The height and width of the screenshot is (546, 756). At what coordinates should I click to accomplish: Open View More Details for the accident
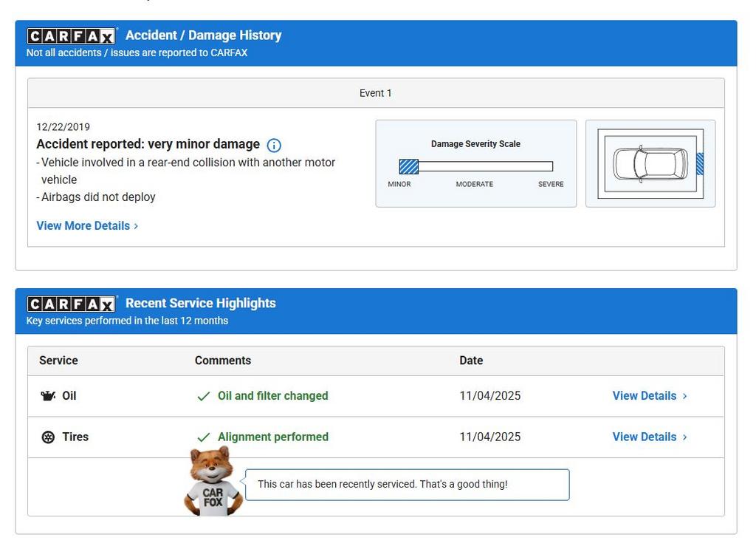point(83,226)
